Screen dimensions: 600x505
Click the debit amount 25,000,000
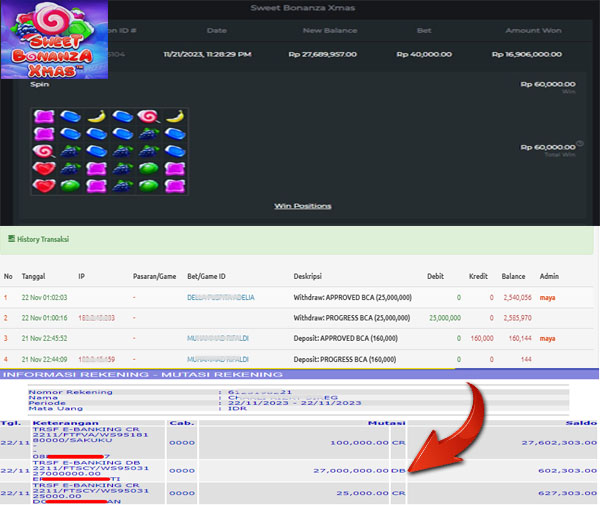click(445, 318)
